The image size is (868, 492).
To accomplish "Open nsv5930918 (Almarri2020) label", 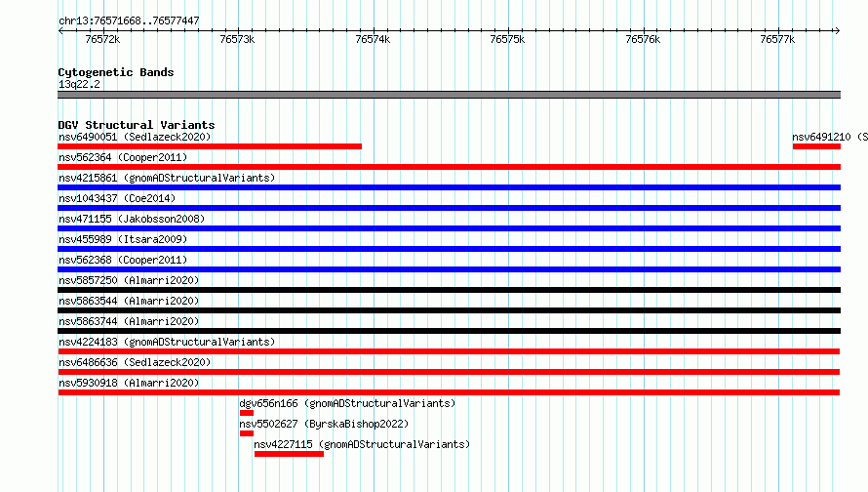I will click(x=129, y=383).
